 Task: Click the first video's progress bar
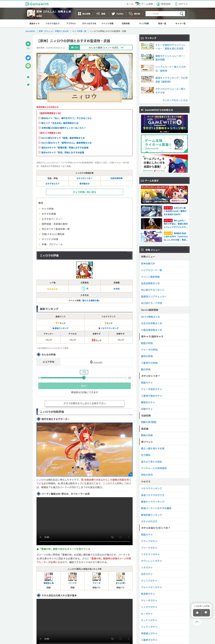(84, 542)
